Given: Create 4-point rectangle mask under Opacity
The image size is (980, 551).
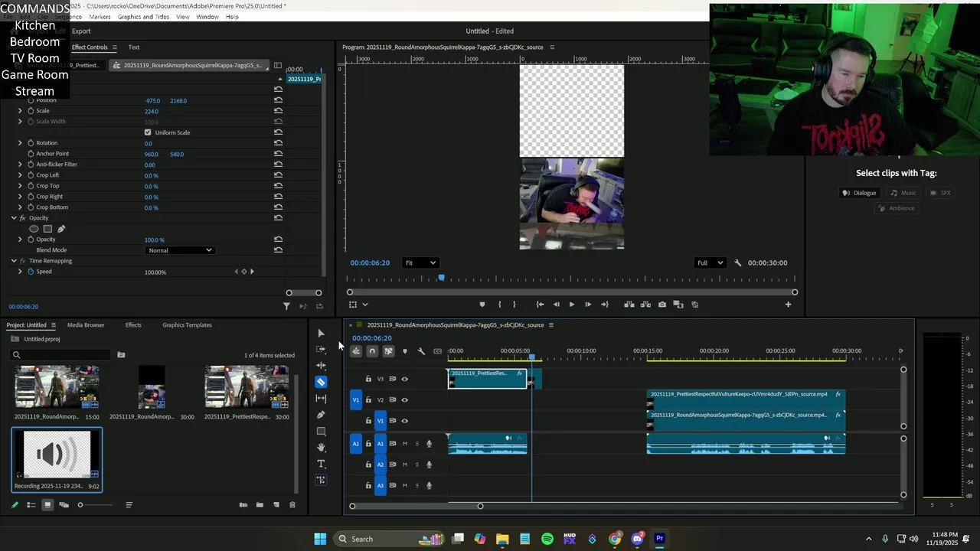Looking at the screenshot, I should (47, 229).
